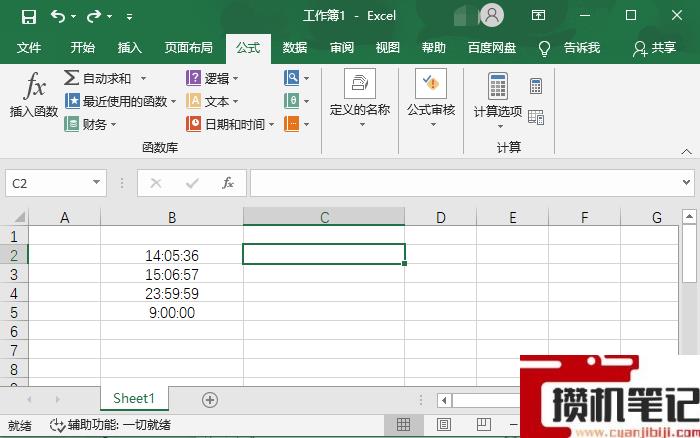Screen dimensions: 700x438
Task: Open the 文件 menu
Action: [29, 48]
